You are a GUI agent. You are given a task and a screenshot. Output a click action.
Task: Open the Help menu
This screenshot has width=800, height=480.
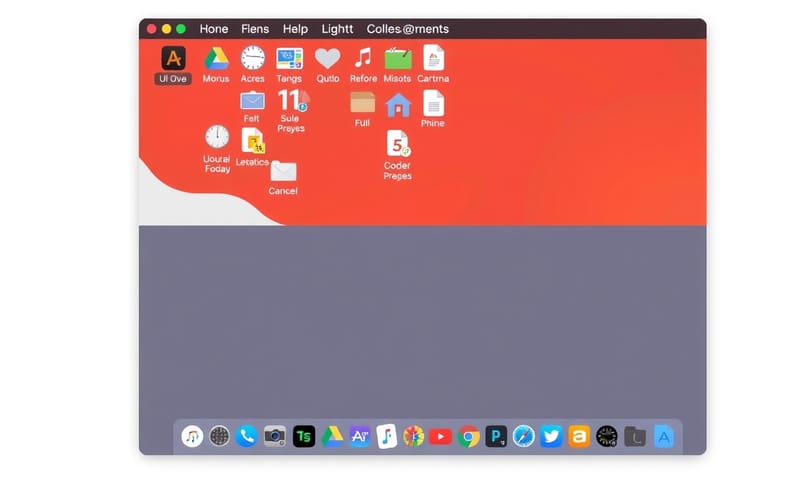pyautogui.click(x=295, y=29)
